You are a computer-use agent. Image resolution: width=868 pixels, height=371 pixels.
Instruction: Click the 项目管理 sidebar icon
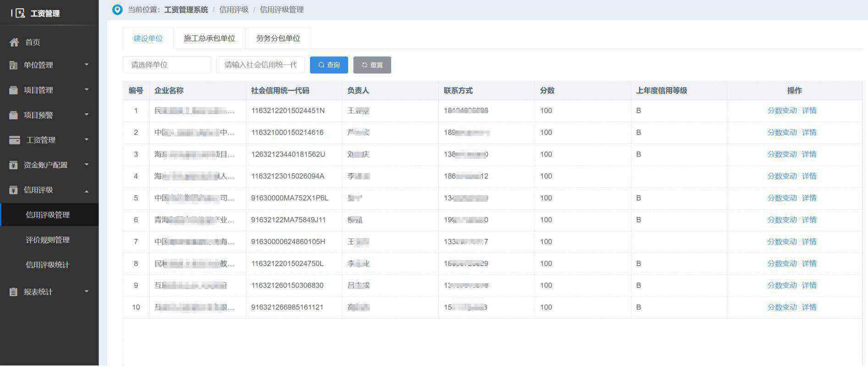click(x=13, y=90)
